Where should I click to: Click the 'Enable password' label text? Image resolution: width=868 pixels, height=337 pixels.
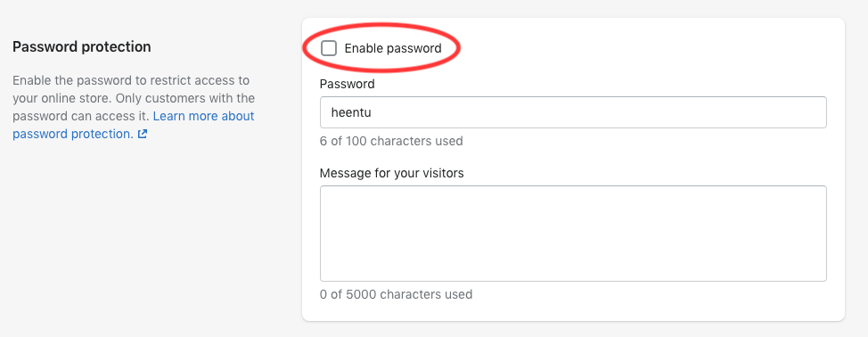(393, 49)
